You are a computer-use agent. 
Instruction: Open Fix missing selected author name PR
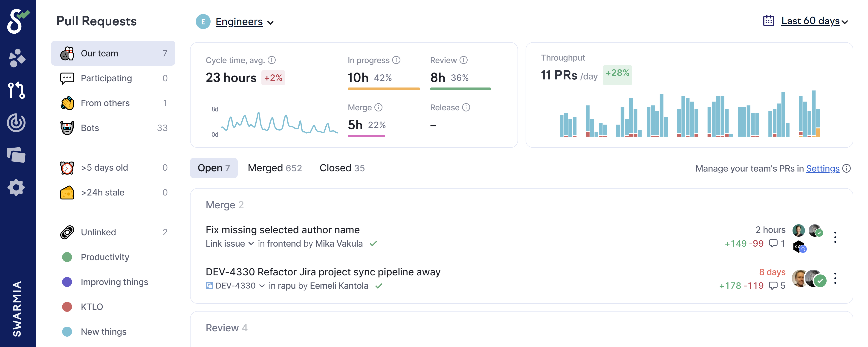(x=282, y=230)
